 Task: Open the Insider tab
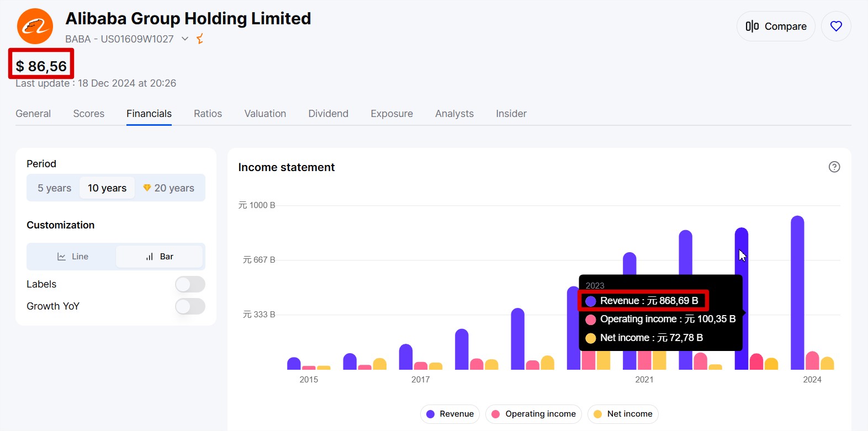point(511,114)
